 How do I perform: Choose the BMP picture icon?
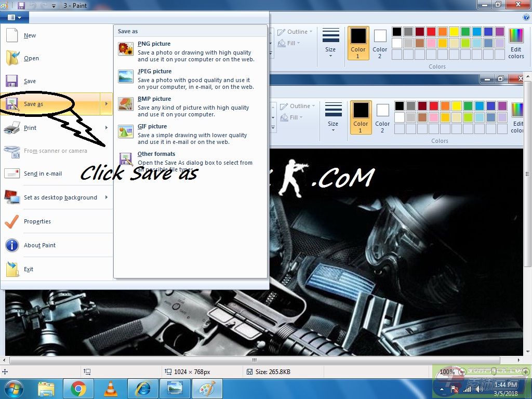coord(126,104)
